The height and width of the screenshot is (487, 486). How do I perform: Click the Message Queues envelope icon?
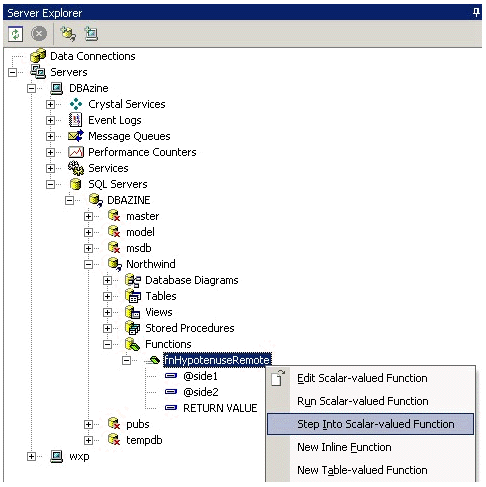[x=76, y=136]
